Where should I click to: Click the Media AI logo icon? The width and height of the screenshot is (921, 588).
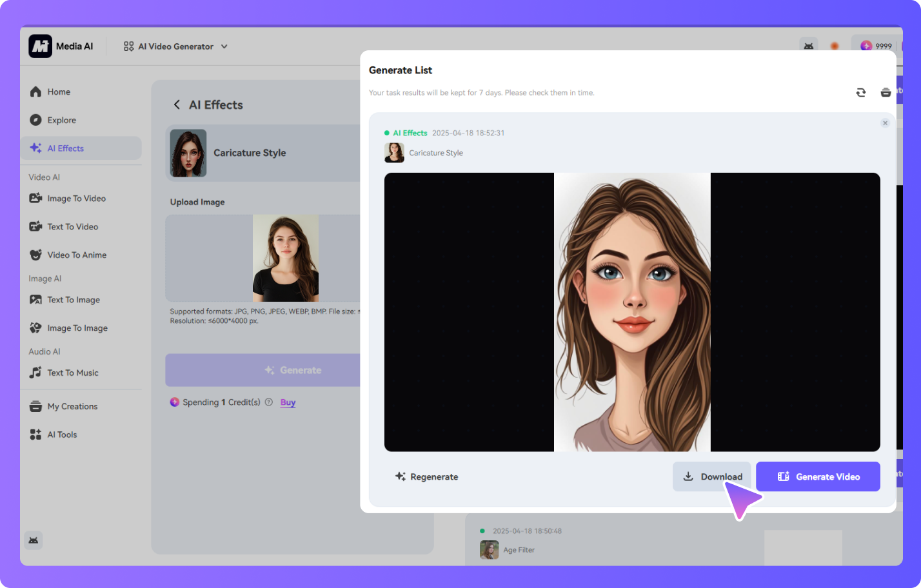pos(40,46)
